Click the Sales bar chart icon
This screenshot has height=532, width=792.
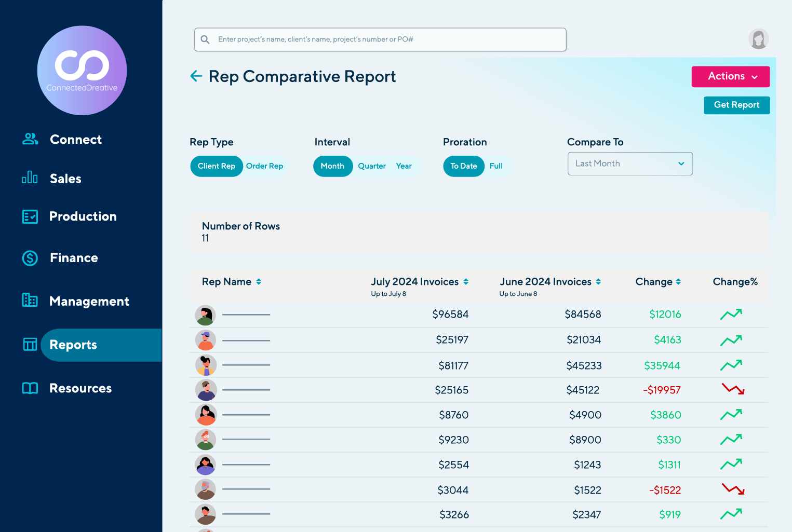click(30, 178)
